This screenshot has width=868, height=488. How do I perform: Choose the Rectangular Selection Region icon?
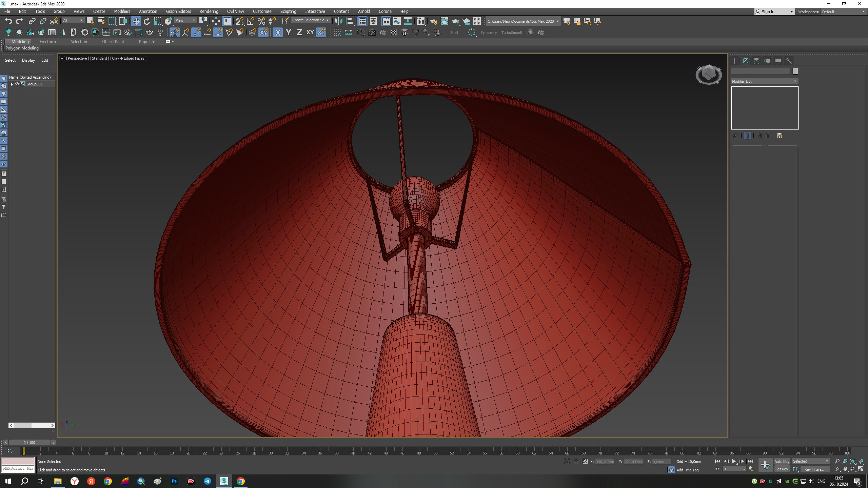(x=112, y=21)
